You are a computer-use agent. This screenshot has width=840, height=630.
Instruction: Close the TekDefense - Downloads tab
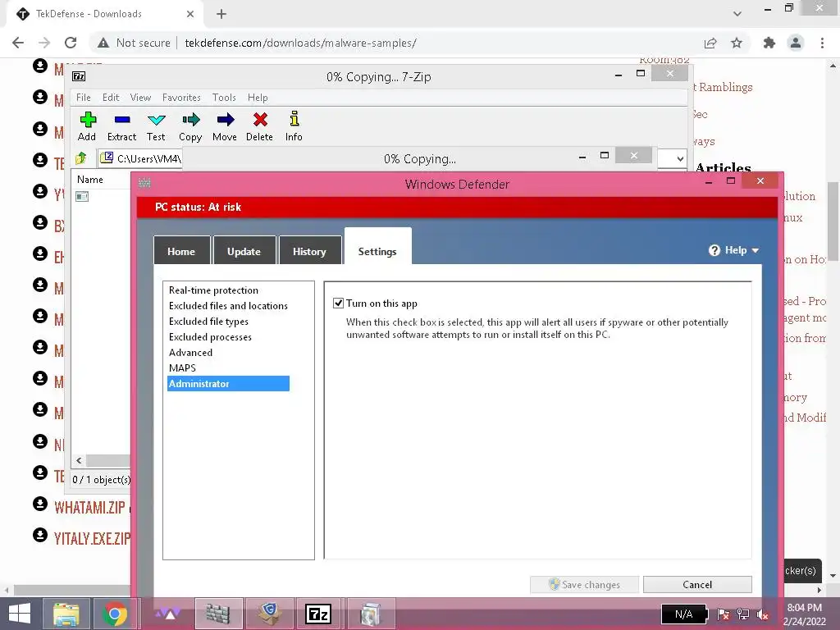coord(190,14)
